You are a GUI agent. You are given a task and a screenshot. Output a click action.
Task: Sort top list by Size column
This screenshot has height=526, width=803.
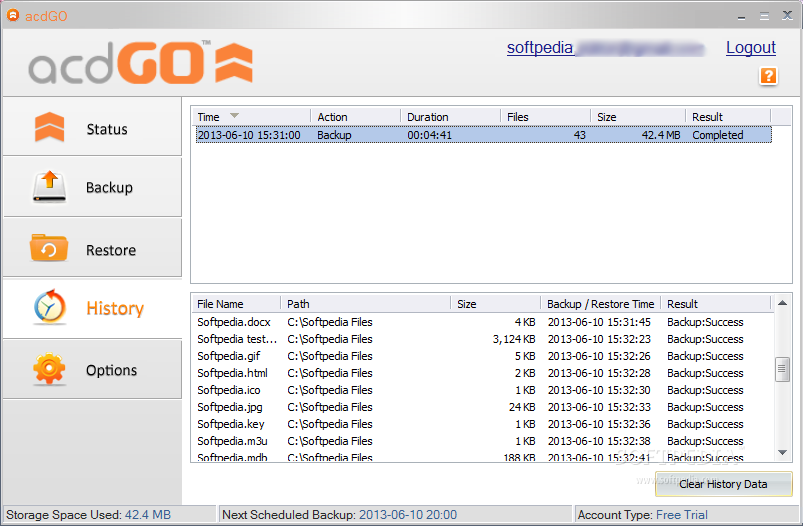pyautogui.click(x=638, y=117)
